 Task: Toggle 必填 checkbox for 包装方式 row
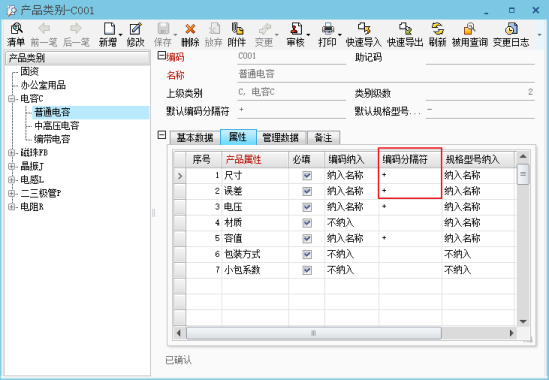tap(307, 254)
